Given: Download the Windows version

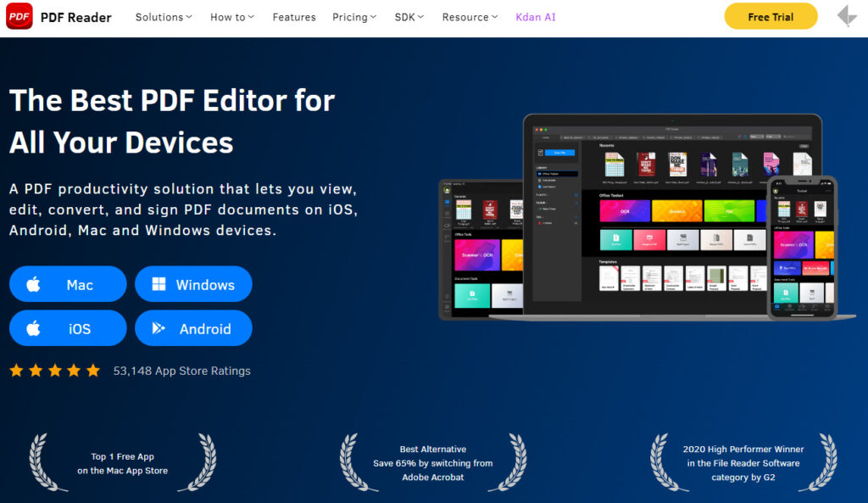Looking at the screenshot, I should (194, 284).
